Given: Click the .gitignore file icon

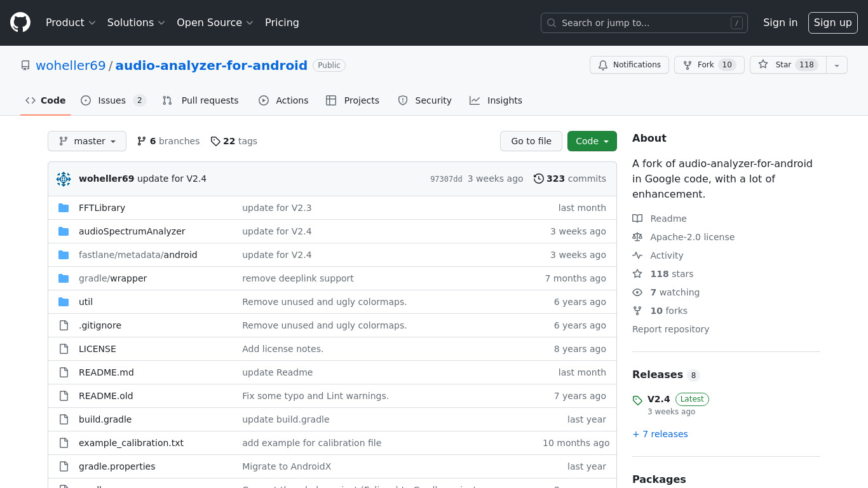Looking at the screenshot, I should point(64,325).
